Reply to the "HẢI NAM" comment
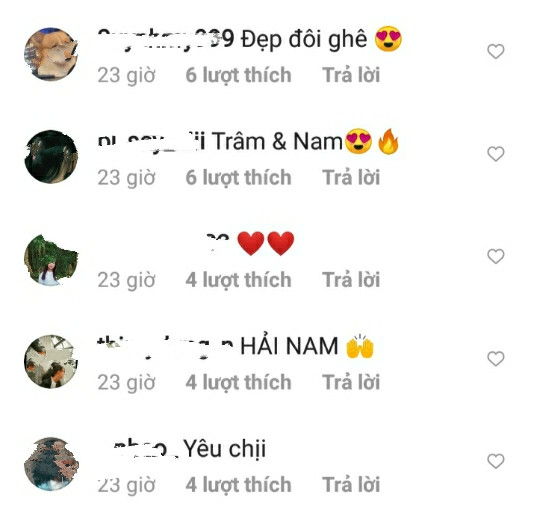 (351, 382)
